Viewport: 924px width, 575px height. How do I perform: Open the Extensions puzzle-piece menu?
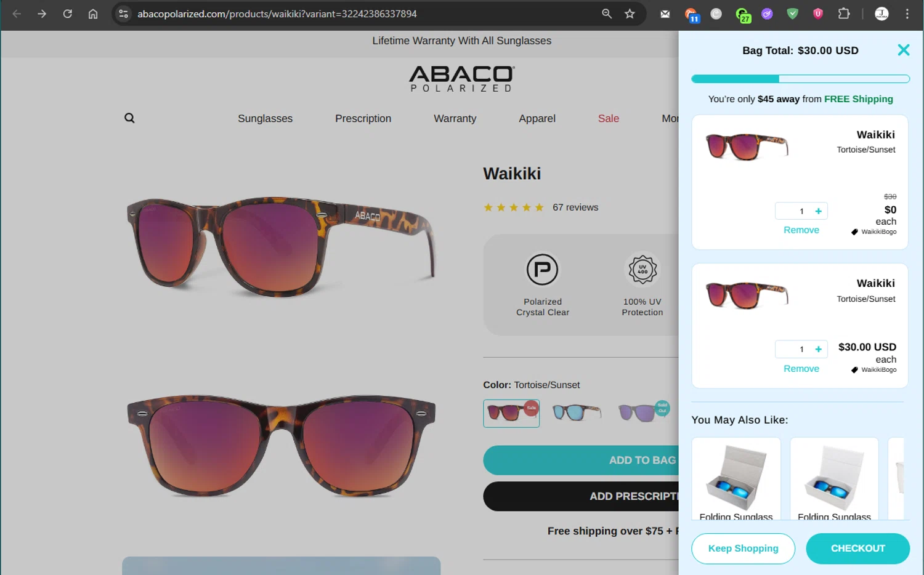tap(844, 14)
